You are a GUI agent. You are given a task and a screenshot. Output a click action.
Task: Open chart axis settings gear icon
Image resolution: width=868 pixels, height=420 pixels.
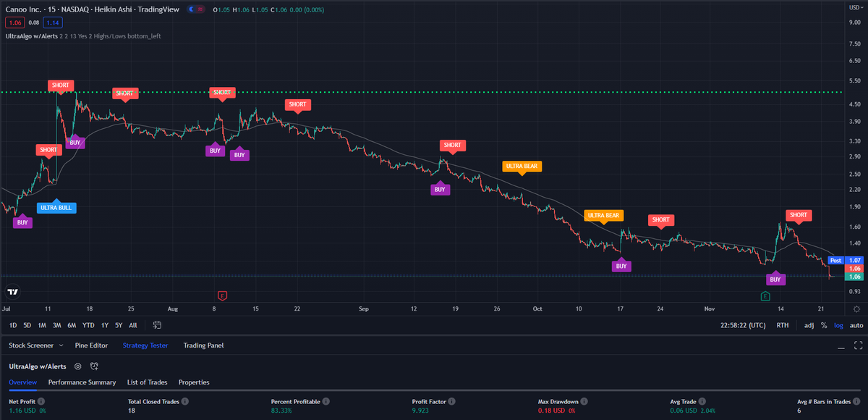coord(856,309)
